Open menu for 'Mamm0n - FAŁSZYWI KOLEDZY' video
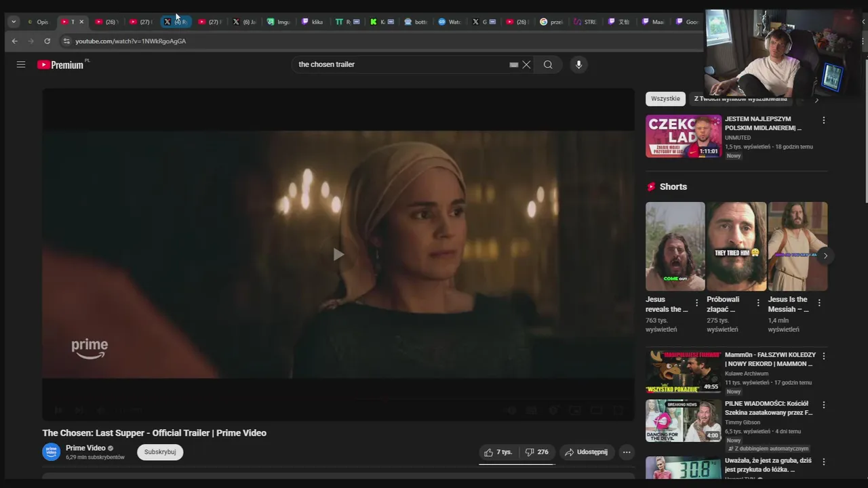The image size is (868, 488). [x=824, y=356]
